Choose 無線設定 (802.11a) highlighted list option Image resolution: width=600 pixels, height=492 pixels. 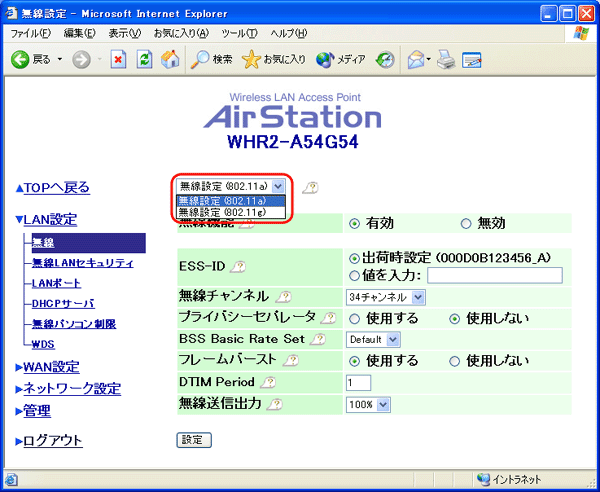231,201
